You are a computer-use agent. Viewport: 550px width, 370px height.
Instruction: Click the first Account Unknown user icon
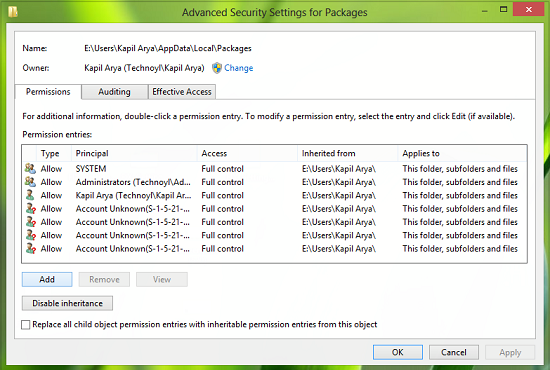click(x=31, y=209)
